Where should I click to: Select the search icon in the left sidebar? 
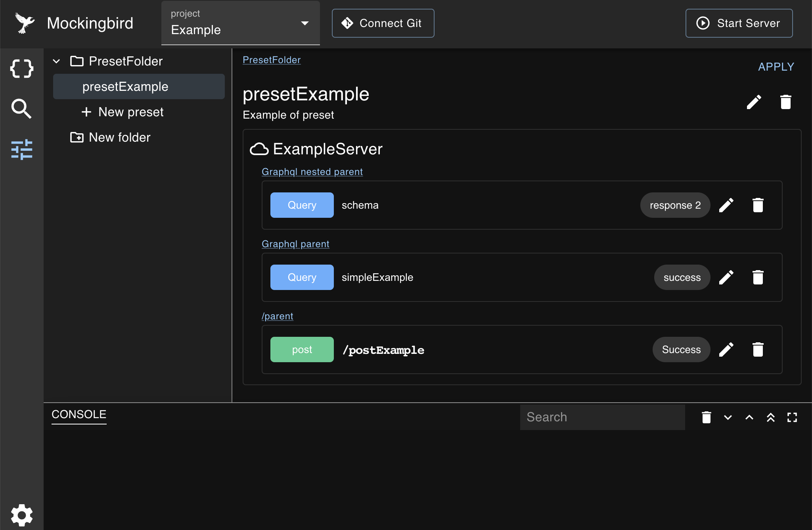(x=22, y=109)
